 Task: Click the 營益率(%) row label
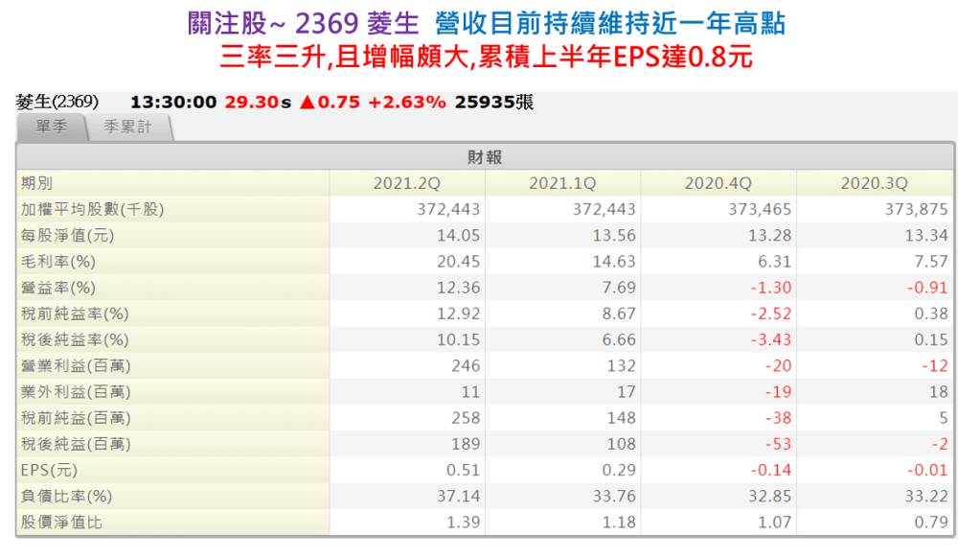(x=58, y=288)
